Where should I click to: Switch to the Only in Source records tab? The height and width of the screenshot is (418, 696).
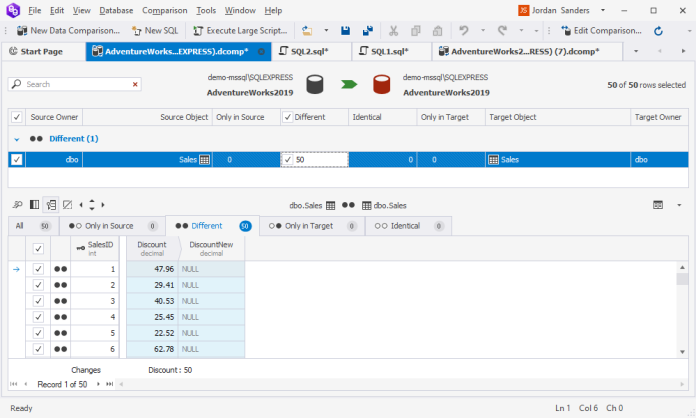coord(112,226)
